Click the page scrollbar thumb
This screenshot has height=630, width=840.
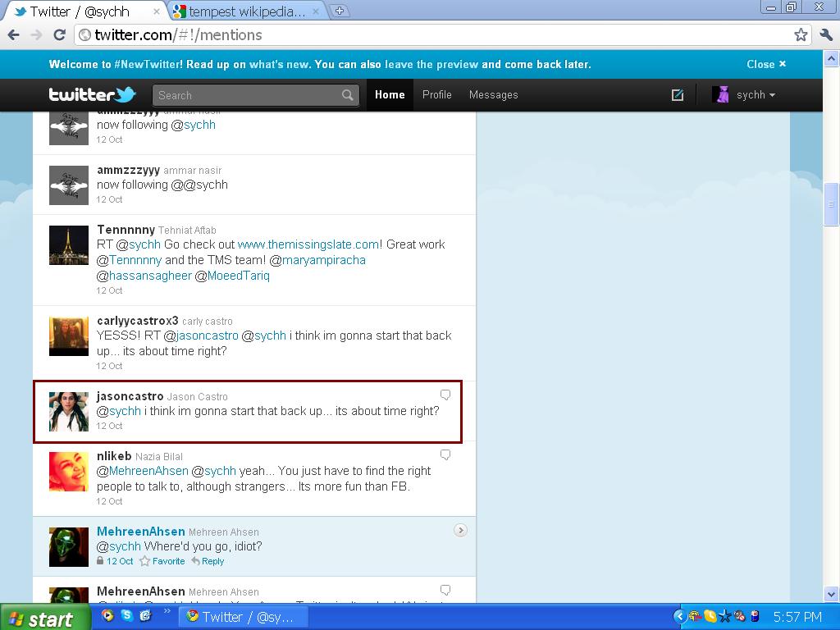[x=831, y=204]
